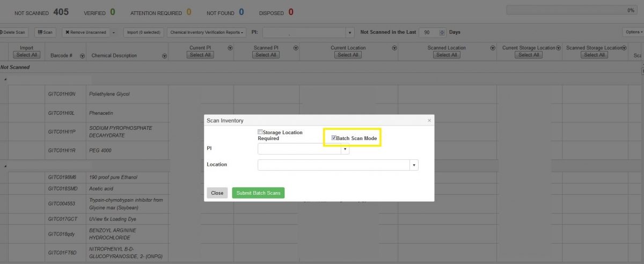Collapse the first group under Not Scanned
Image resolution: width=644 pixels, height=264 pixels.
coord(5,79)
